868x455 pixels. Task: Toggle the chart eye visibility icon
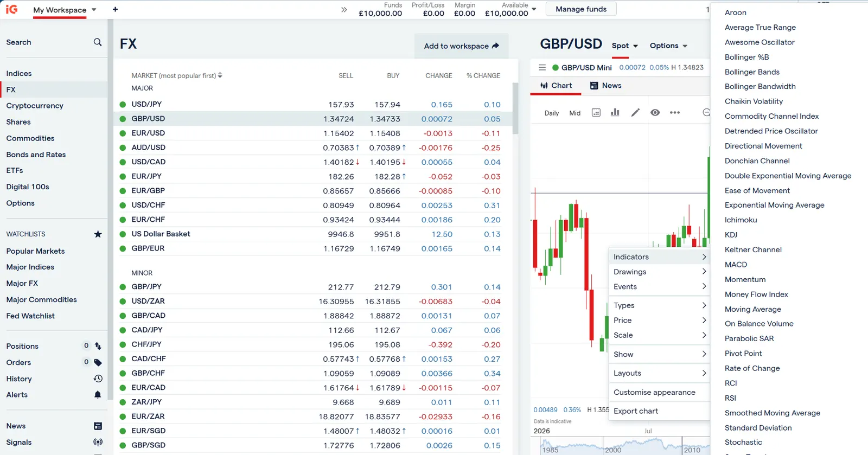click(655, 112)
